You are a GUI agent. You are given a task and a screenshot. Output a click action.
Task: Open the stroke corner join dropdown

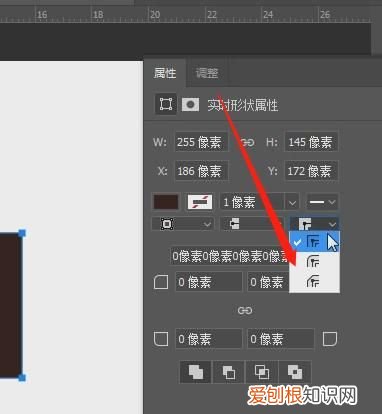click(314, 224)
